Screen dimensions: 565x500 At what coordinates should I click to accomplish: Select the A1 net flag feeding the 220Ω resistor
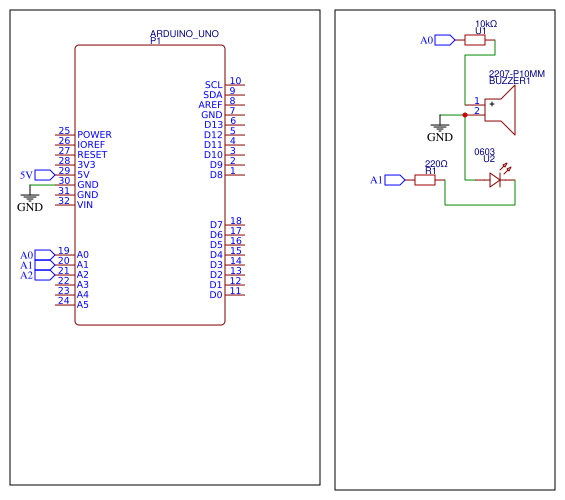[x=395, y=180]
